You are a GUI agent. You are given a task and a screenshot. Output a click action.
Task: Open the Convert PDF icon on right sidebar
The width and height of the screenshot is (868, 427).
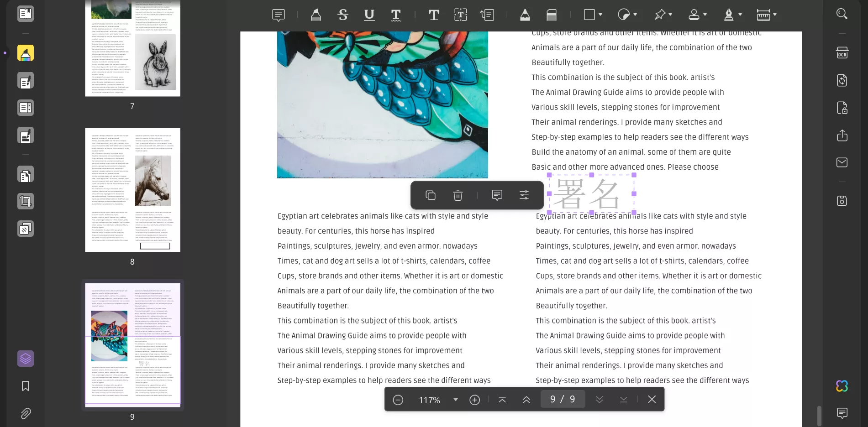842,80
